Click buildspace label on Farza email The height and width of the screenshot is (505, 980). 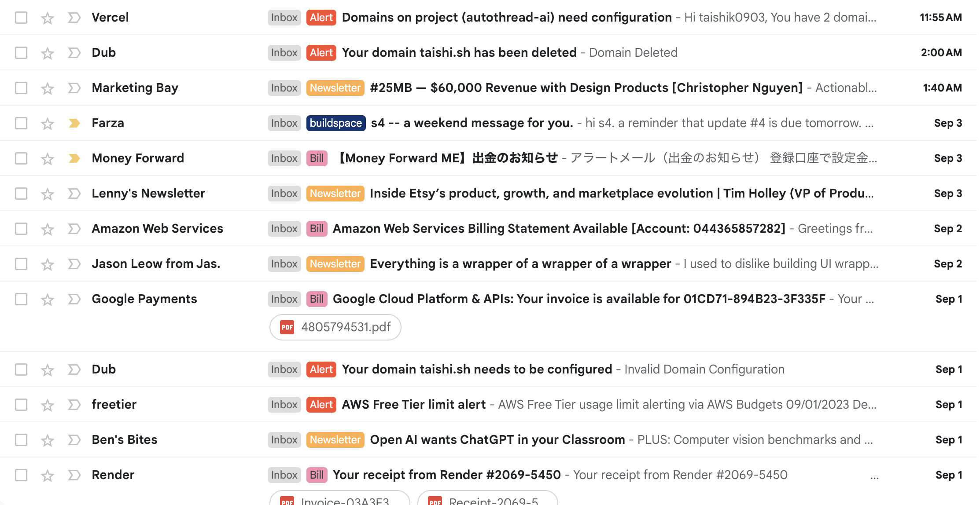tap(335, 123)
